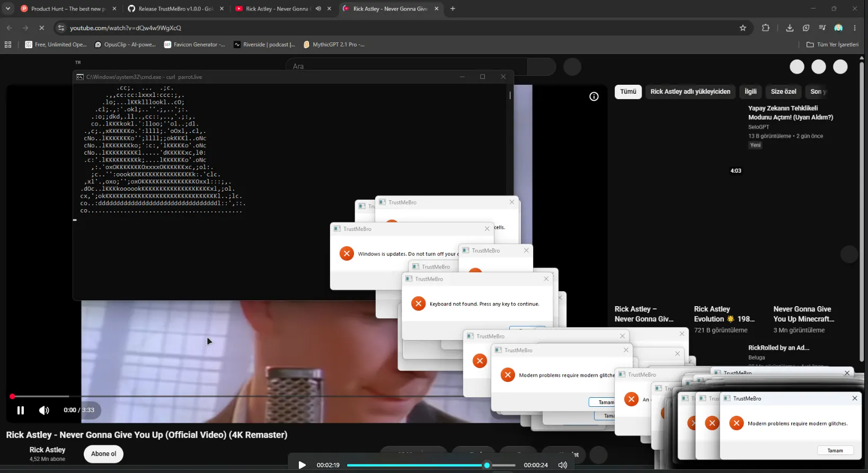Click Tamam in the front TrustMeBro dialog

835,451
